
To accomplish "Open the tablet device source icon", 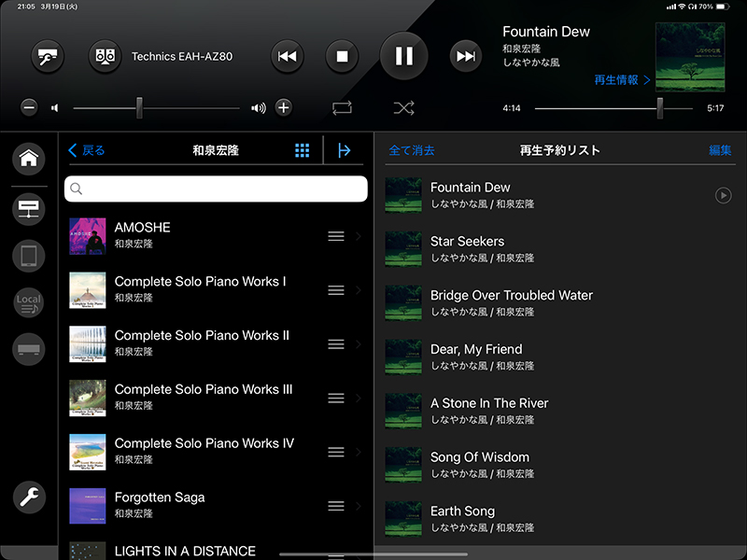I will pos(29,256).
